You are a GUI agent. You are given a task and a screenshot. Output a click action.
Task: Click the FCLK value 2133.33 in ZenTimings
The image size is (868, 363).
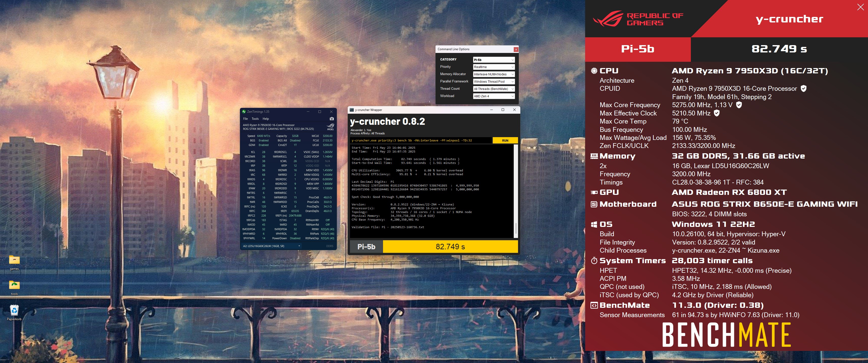point(328,140)
